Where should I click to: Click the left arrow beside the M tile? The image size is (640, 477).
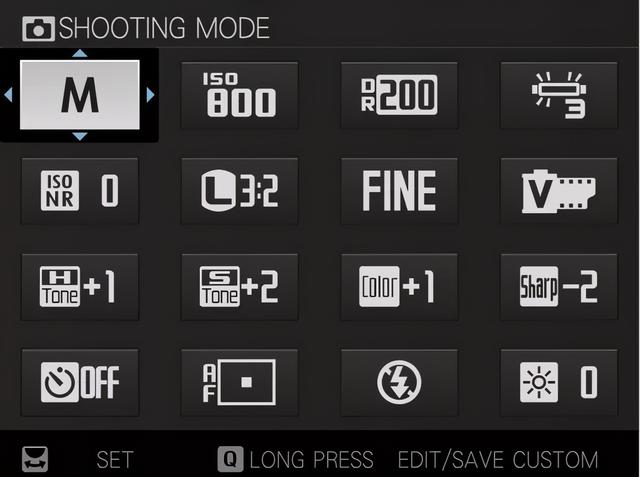(x=8, y=95)
